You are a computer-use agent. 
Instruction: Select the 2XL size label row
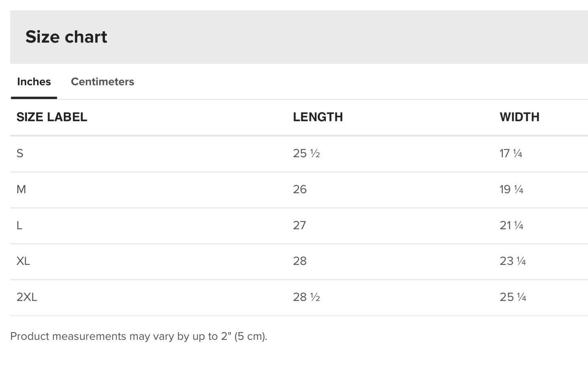click(27, 297)
